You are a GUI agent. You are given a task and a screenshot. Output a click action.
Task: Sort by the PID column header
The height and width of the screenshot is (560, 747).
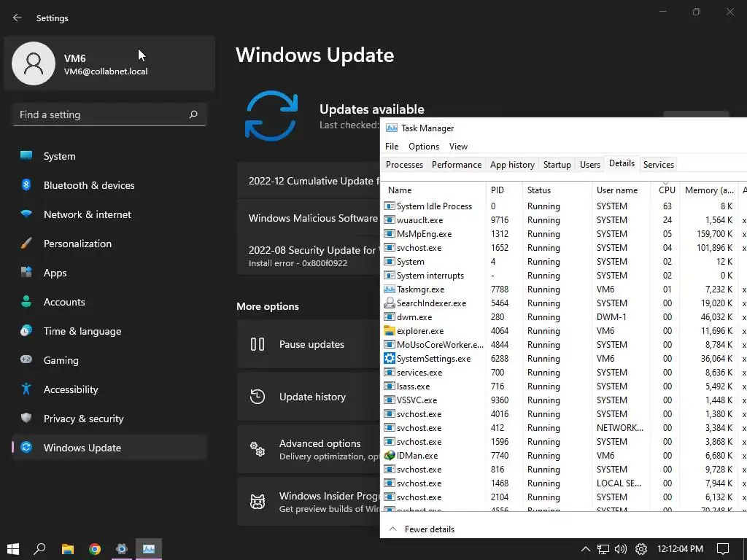pyautogui.click(x=504, y=190)
